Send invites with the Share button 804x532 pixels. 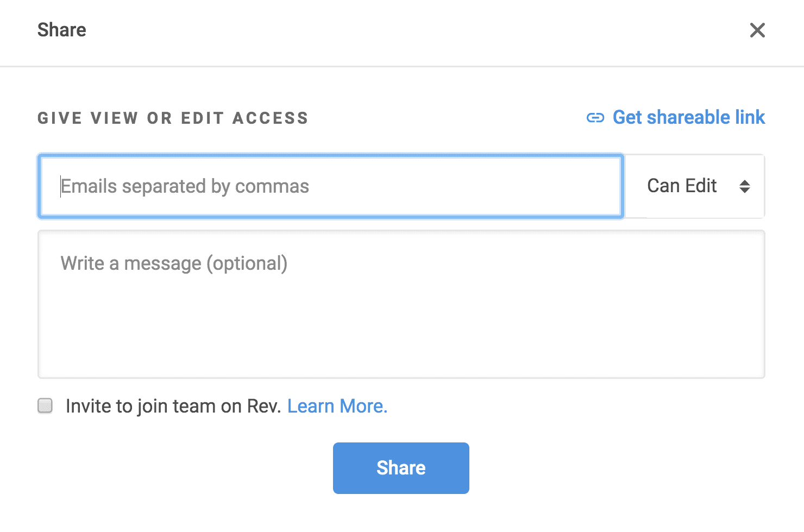pyautogui.click(x=401, y=468)
